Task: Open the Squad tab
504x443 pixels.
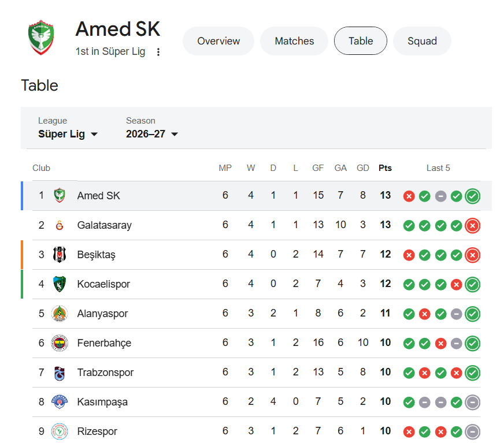Action: (x=422, y=41)
